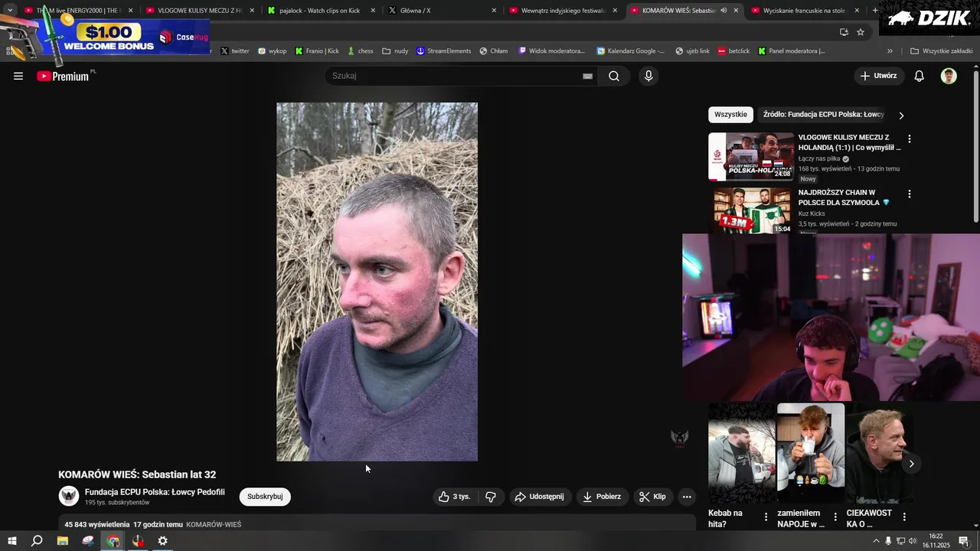Open Windows taskbar search
The width and height of the screenshot is (980, 551).
37,541
